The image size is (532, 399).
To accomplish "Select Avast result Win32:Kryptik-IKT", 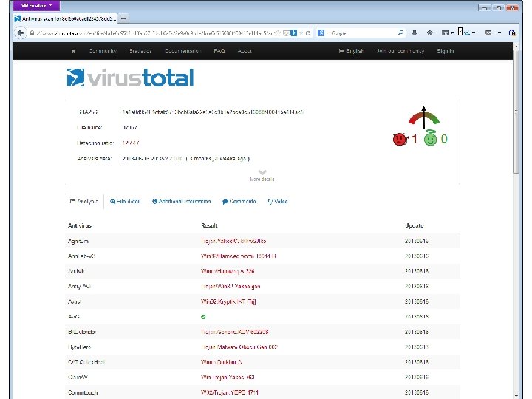I will point(228,301).
